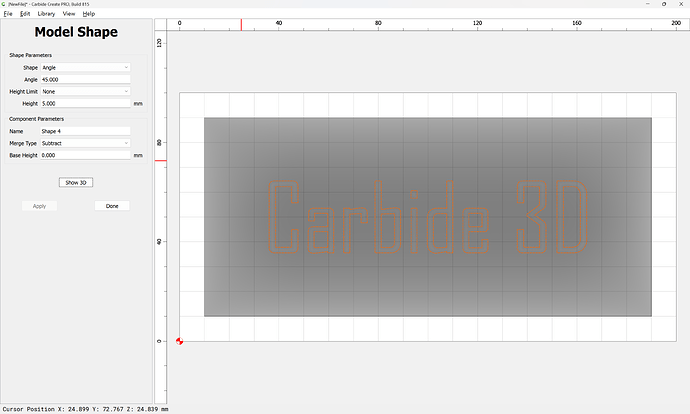The height and width of the screenshot is (414, 690).
Task: Select the letter C outline in Carbide text
Action: pos(283,217)
